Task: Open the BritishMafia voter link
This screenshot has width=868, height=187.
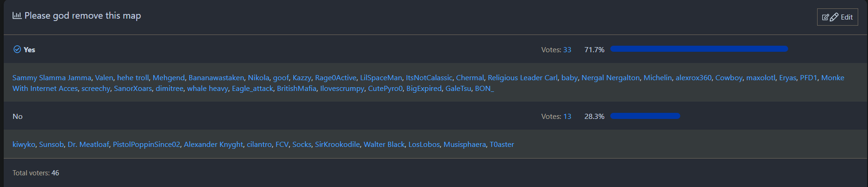Action: (x=296, y=89)
